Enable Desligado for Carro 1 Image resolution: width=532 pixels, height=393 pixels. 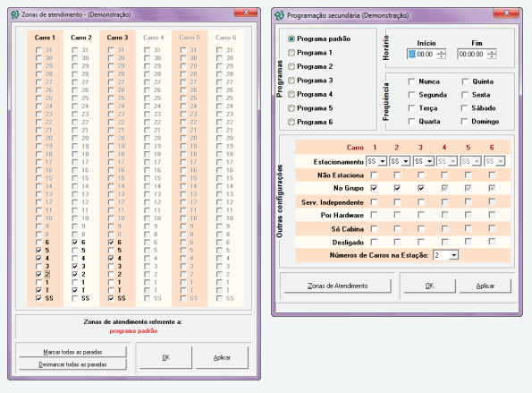tap(375, 243)
